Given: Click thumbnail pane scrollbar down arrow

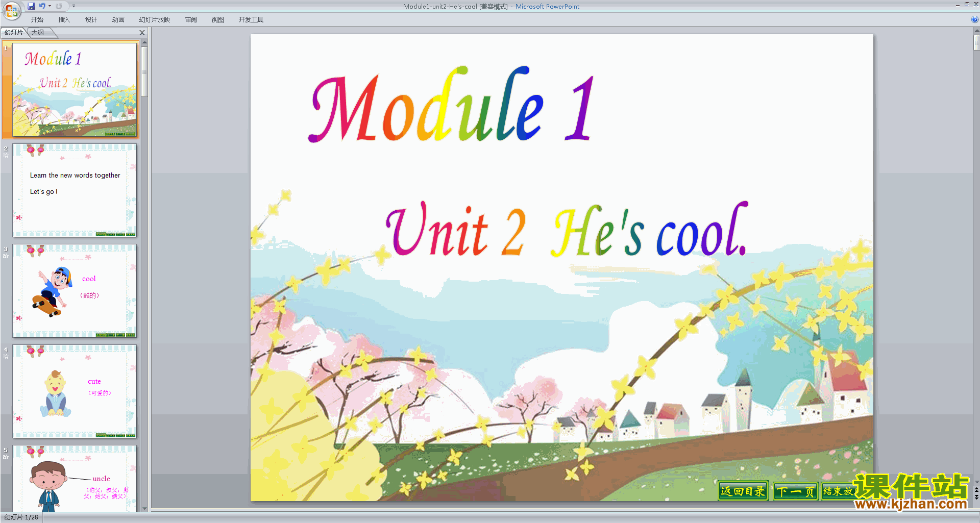Looking at the screenshot, I should pos(144,508).
